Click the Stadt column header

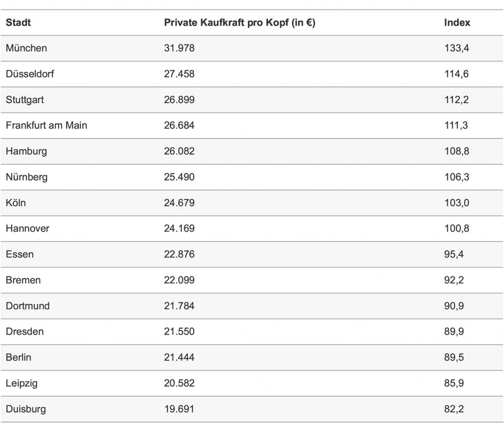click(x=18, y=23)
